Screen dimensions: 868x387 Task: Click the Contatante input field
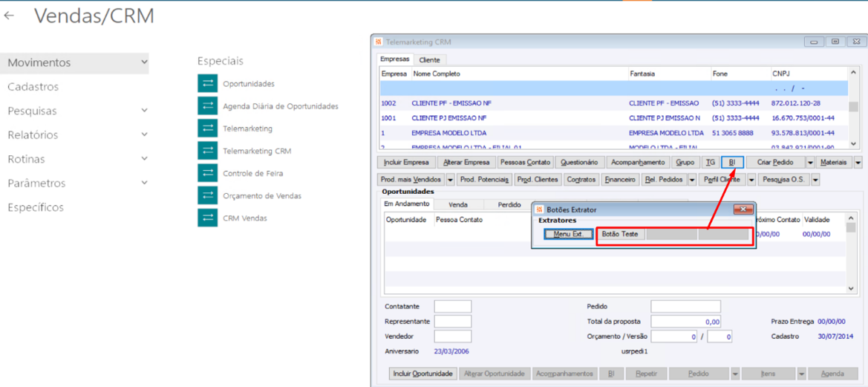point(453,306)
